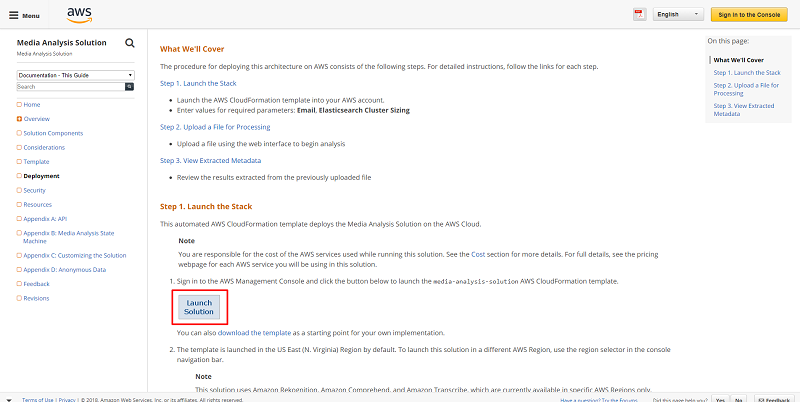Open Documentation - This Guide dropdown
Image resolution: width=800 pixels, height=402 pixels.
tap(76, 75)
